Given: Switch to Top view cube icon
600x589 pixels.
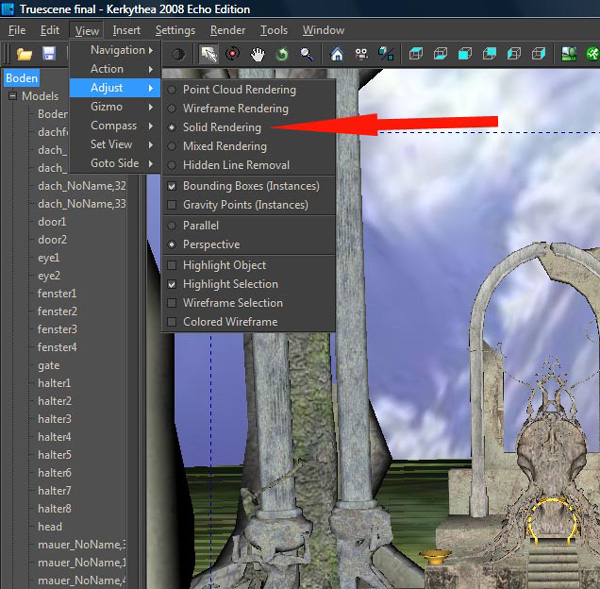Looking at the screenshot, I should click(416, 54).
